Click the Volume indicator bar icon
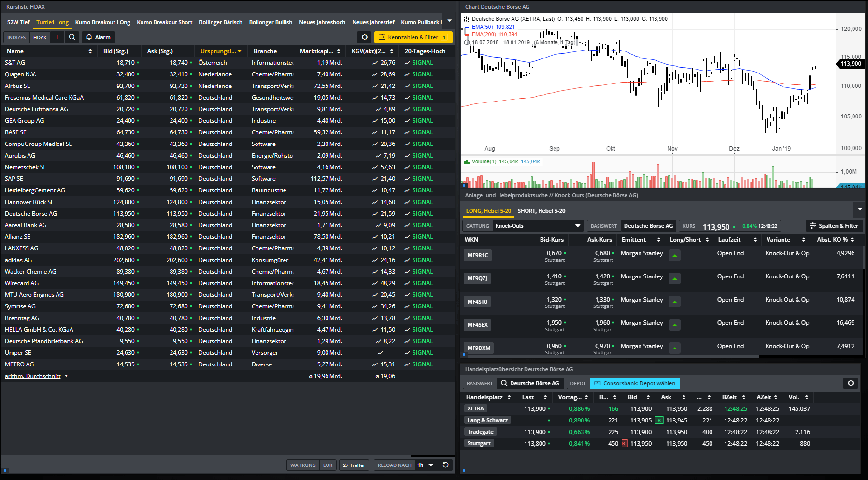The width and height of the screenshot is (868, 480). [467, 161]
